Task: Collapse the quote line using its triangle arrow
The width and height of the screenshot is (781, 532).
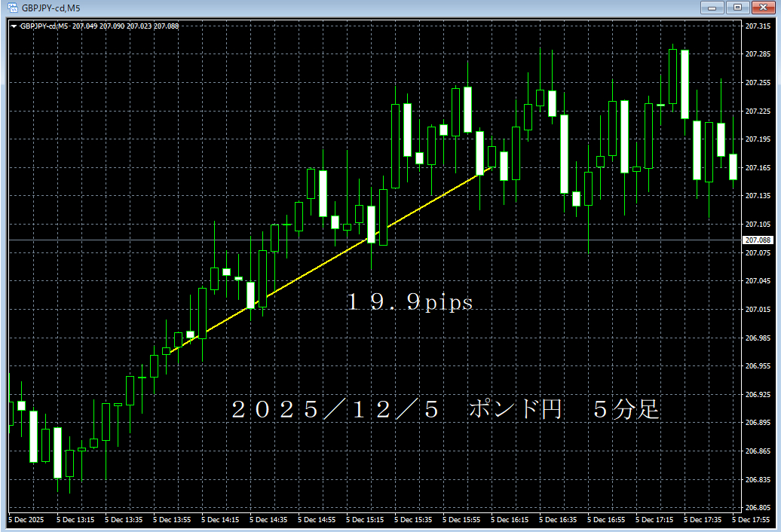Action: tap(14, 26)
